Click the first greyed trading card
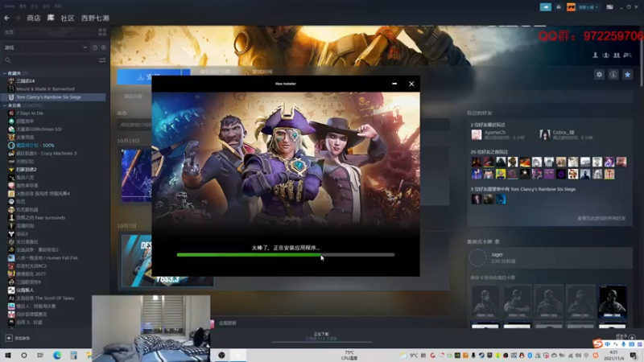This screenshot has height=362, width=644. (485, 301)
